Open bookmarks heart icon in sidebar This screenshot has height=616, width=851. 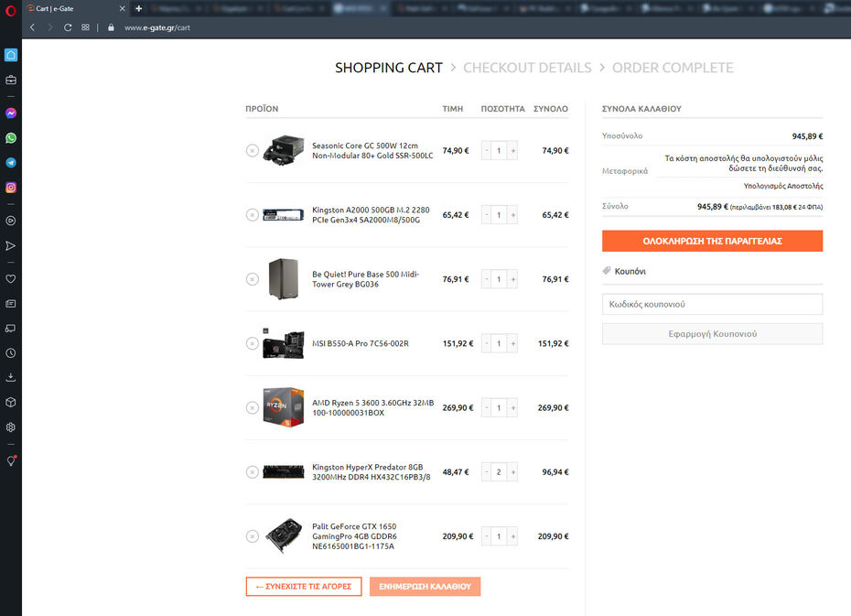point(11,279)
